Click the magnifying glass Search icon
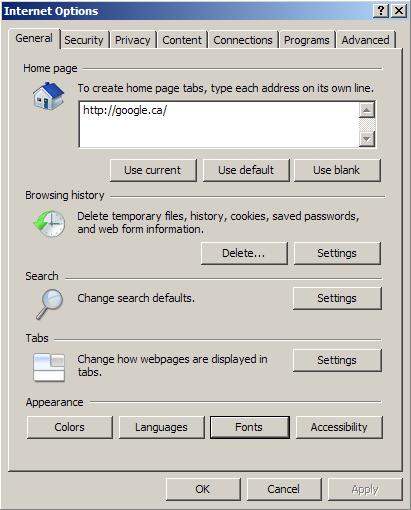 click(49, 304)
